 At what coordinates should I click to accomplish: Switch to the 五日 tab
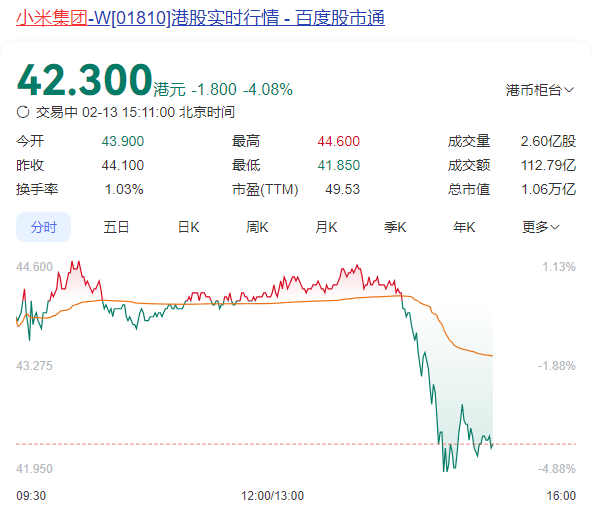point(116,227)
